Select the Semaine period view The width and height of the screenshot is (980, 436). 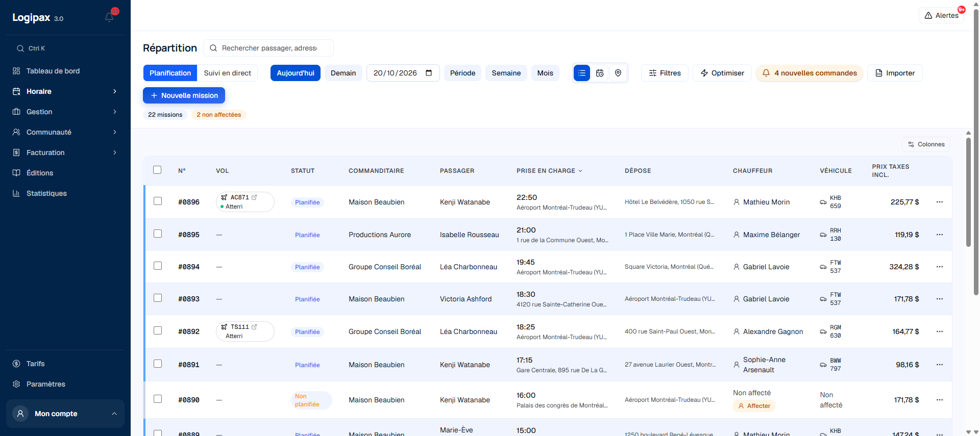[x=506, y=73]
